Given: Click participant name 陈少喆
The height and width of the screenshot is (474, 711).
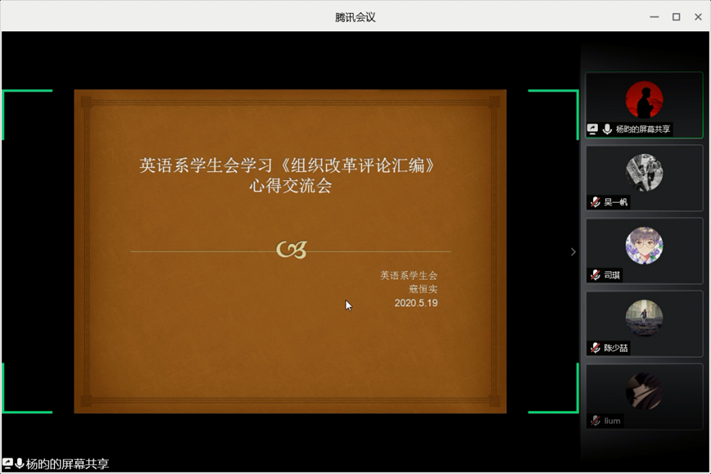Looking at the screenshot, I should (x=616, y=348).
